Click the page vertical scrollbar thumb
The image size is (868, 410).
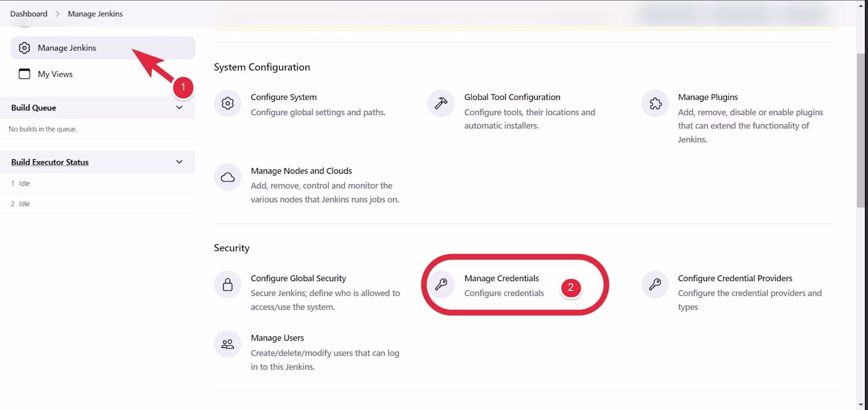861,130
